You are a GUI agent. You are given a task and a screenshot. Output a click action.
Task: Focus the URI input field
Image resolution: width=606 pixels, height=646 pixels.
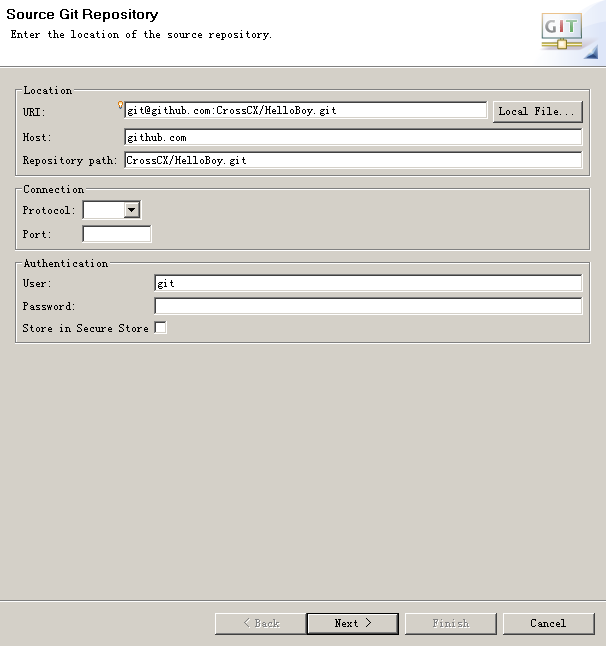click(x=305, y=110)
